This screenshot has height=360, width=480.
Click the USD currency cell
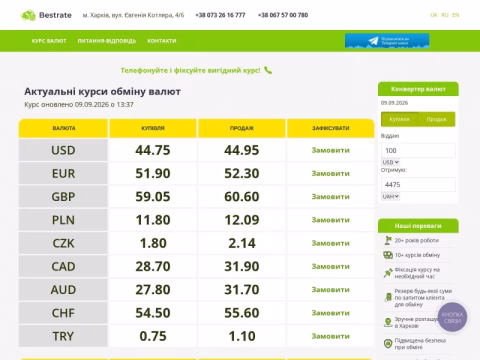tap(63, 150)
